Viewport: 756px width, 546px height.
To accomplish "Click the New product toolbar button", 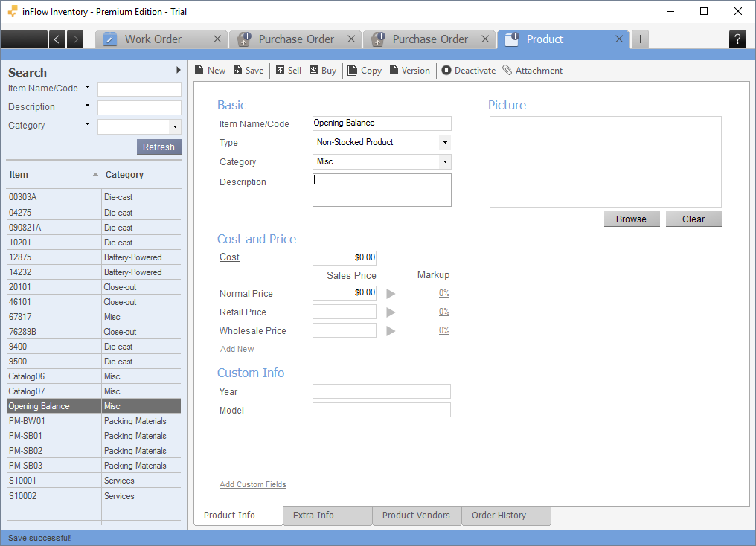I will click(x=211, y=71).
